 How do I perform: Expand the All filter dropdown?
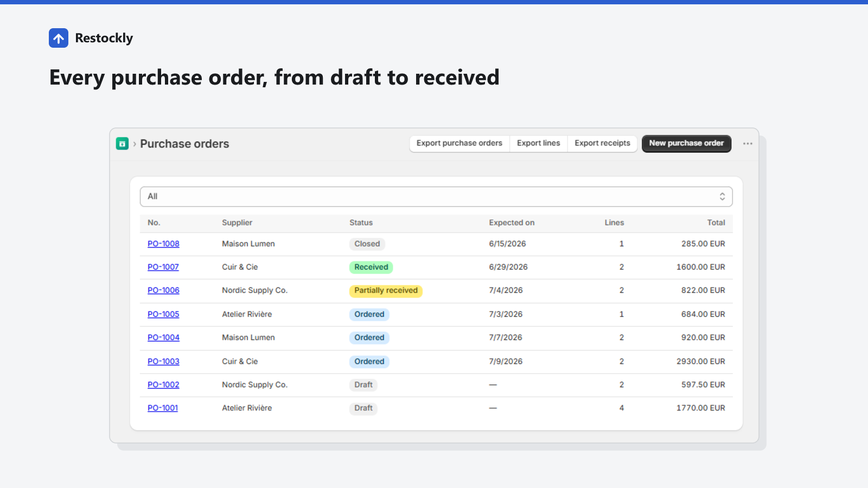436,197
